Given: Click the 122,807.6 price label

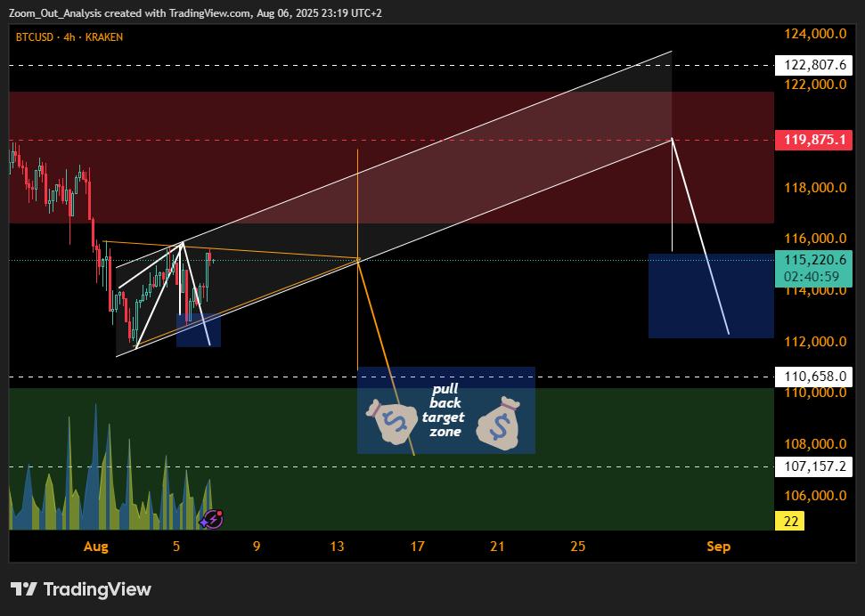Looking at the screenshot, I should (813, 65).
